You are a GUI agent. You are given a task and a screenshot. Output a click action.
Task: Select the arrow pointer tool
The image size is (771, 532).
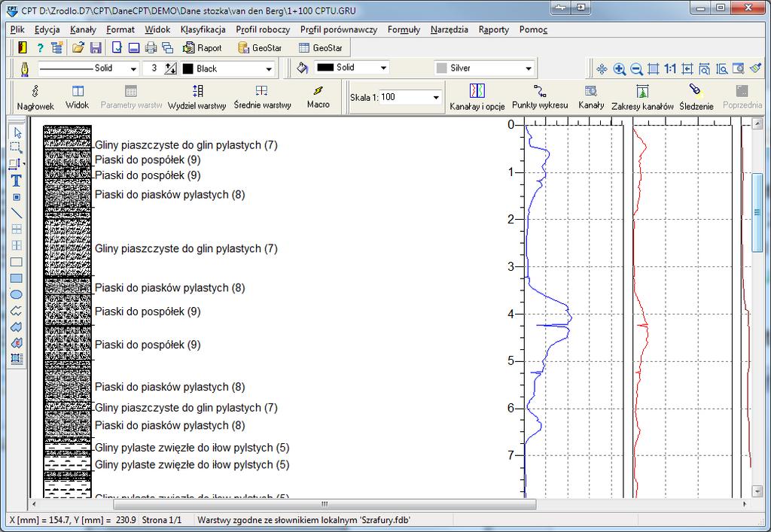pos(17,132)
